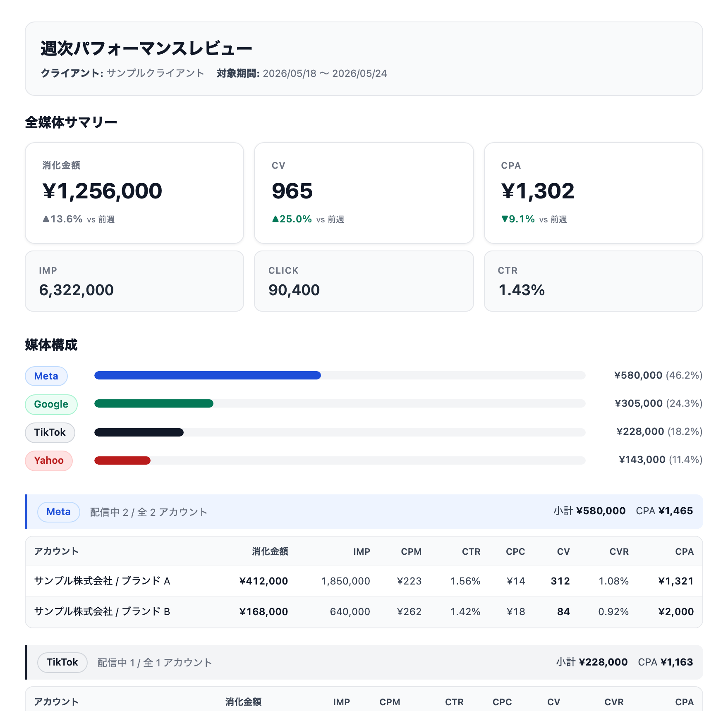This screenshot has height=711, width=728.
Task: Click the Meta CPA ¥1,465 figure
Action: pos(664,511)
